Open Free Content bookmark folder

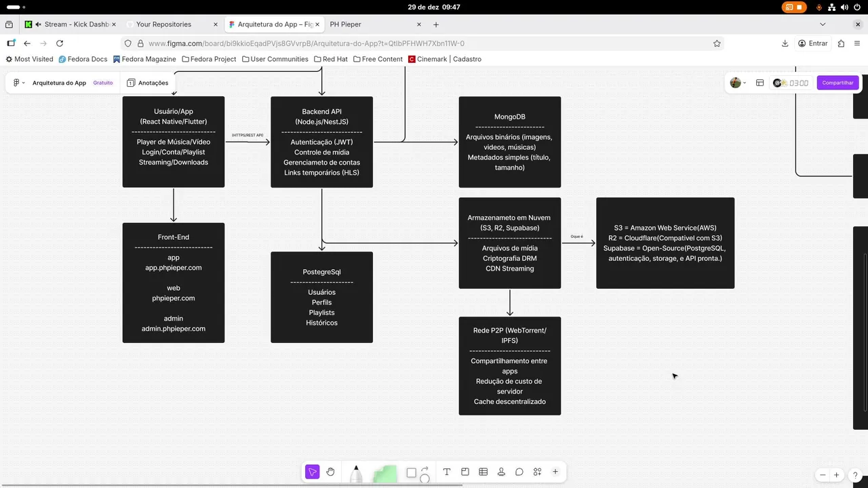378,59
